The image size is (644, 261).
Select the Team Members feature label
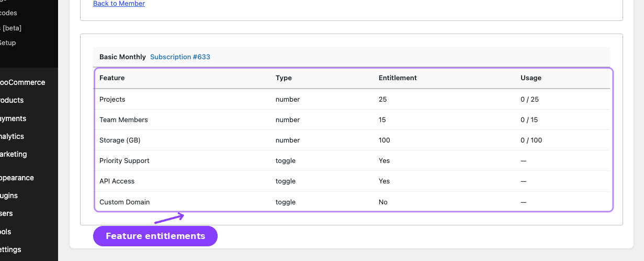pos(123,119)
